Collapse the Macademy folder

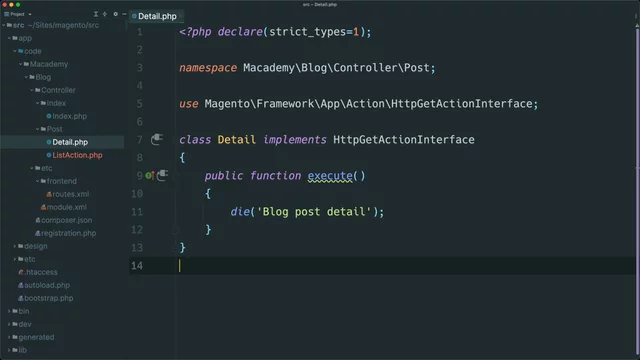[x=20, y=64]
